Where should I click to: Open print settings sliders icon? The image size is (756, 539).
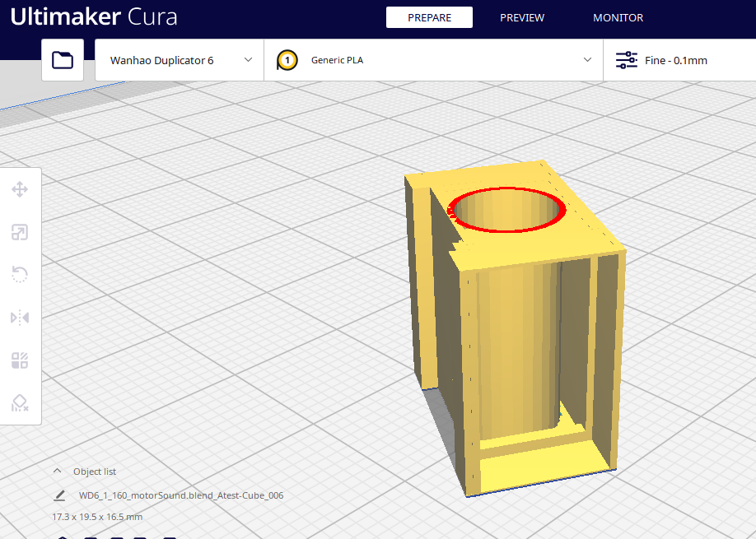click(627, 60)
